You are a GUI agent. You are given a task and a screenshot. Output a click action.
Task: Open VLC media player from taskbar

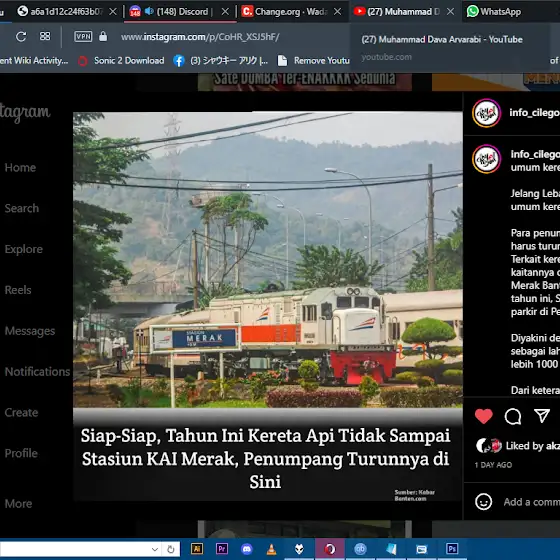click(x=271, y=549)
